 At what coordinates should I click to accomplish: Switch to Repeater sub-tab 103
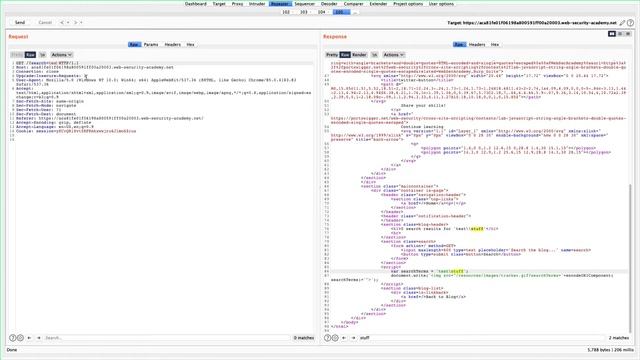305,12
